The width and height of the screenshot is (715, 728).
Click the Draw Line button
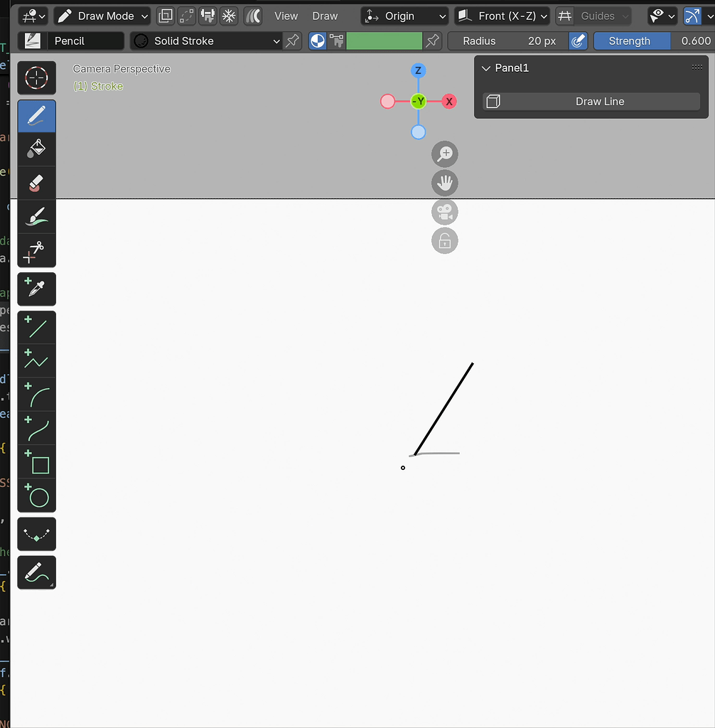click(x=591, y=101)
